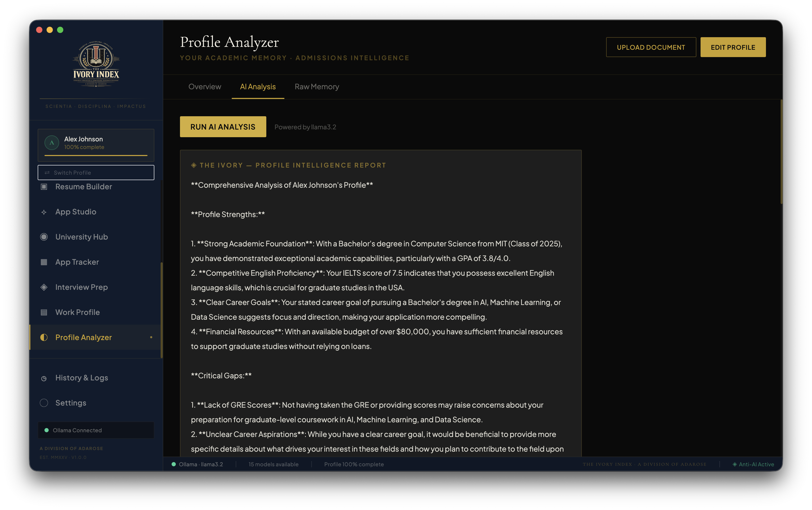Click 'Competitive English Proficiency' item text

coord(261,273)
